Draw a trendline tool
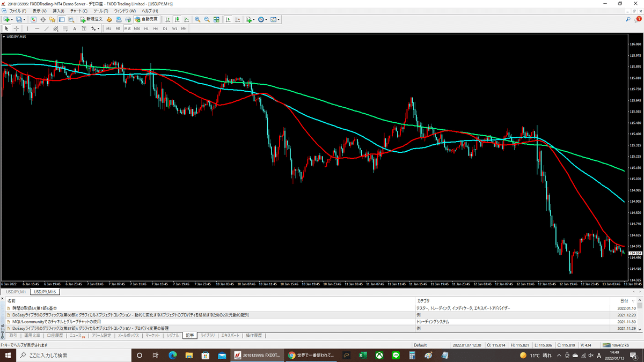The image size is (644, 362). (47, 28)
